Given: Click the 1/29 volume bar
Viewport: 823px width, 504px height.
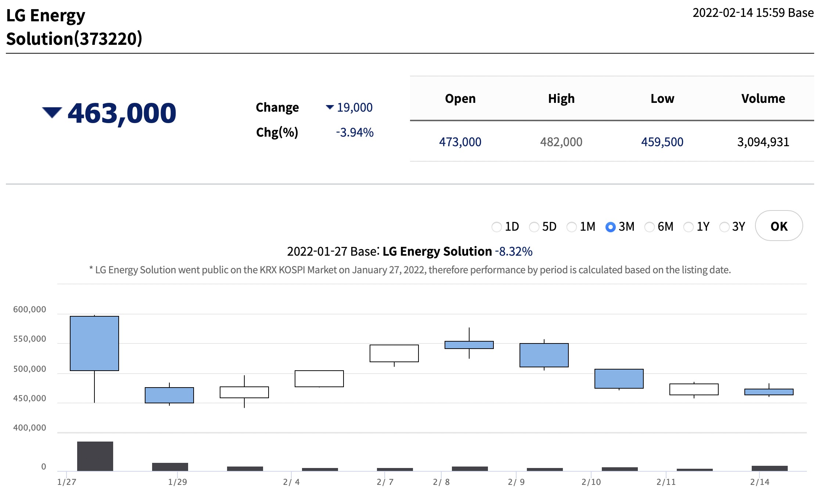Looking at the screenshot, I should point(170,467).
